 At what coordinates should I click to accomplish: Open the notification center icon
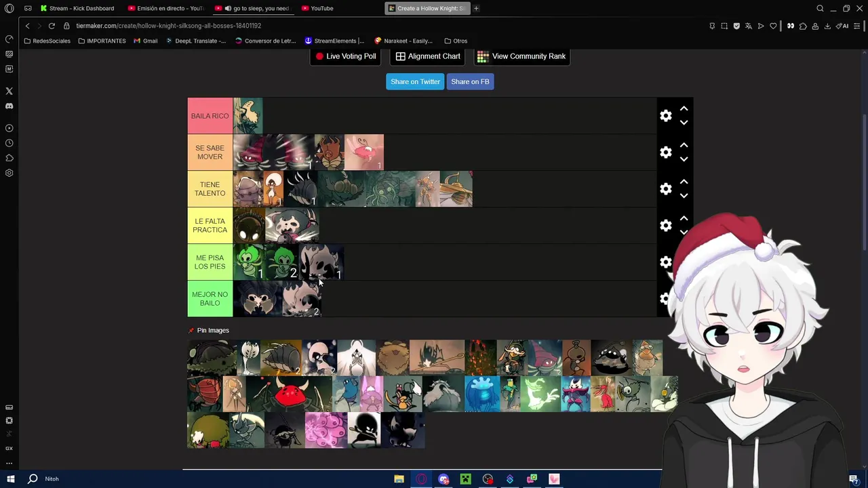click(x=853, y=479)
